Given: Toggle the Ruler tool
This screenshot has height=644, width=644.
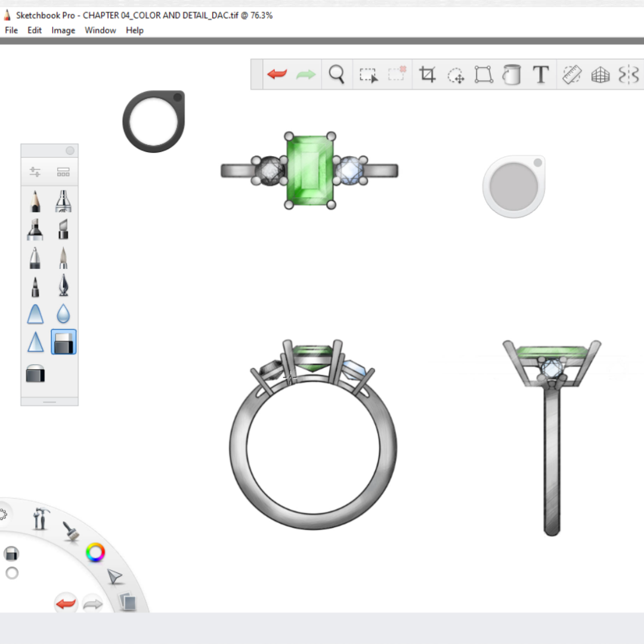Looking at the screenshot, I should click(x=572, y=75).
